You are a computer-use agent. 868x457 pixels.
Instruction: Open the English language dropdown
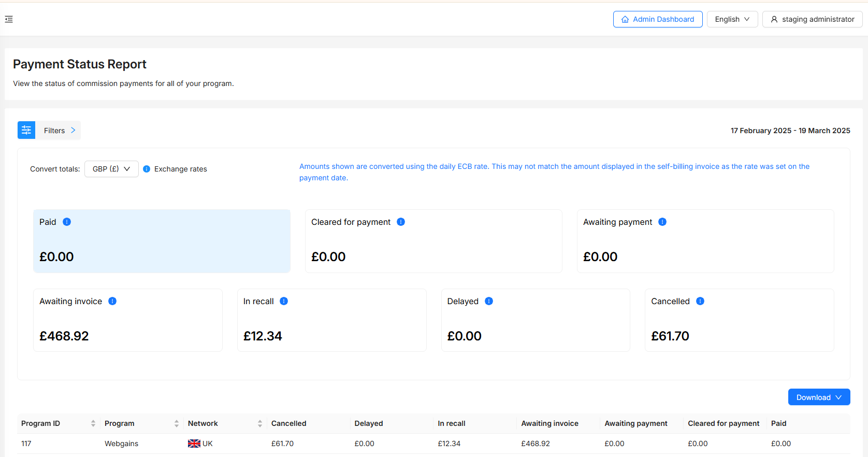(732, 19)
